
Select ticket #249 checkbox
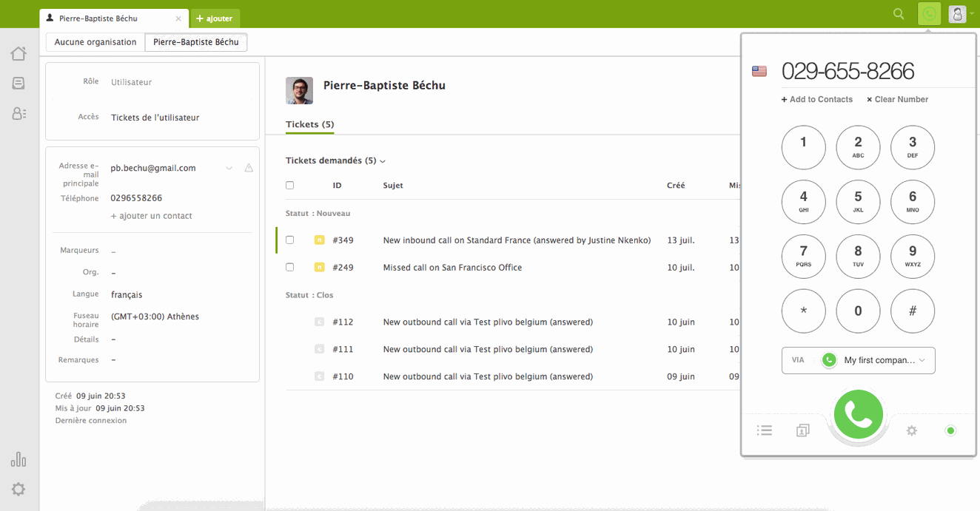(289, 268)
